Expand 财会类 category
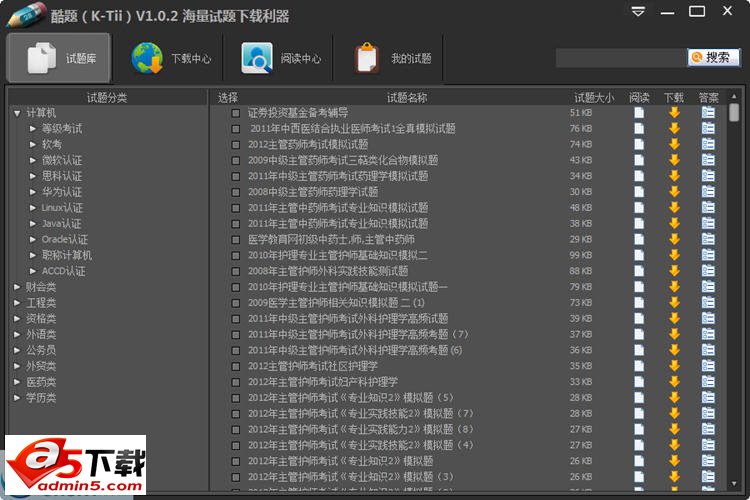Image resolution: width=750 pixels, height=500 pixels. pos(17,287)
